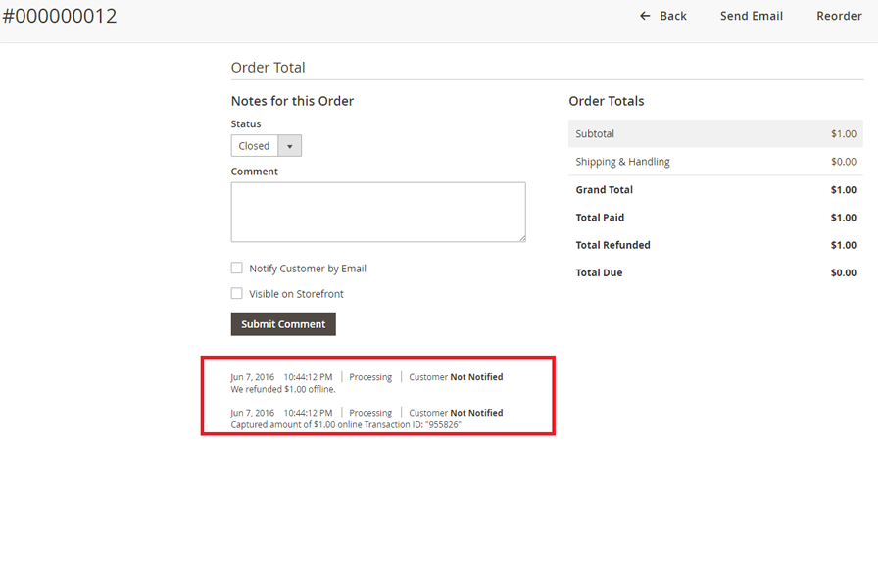This screenshot has width=882, height=588.
Task: Click the Captured amount transaction comment
Action: click(x=345, y=425)
